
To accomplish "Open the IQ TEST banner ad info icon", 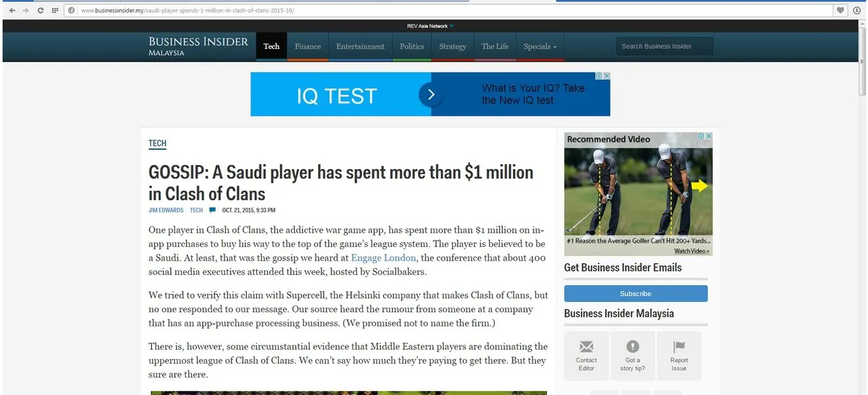I will tap(599, 76).
